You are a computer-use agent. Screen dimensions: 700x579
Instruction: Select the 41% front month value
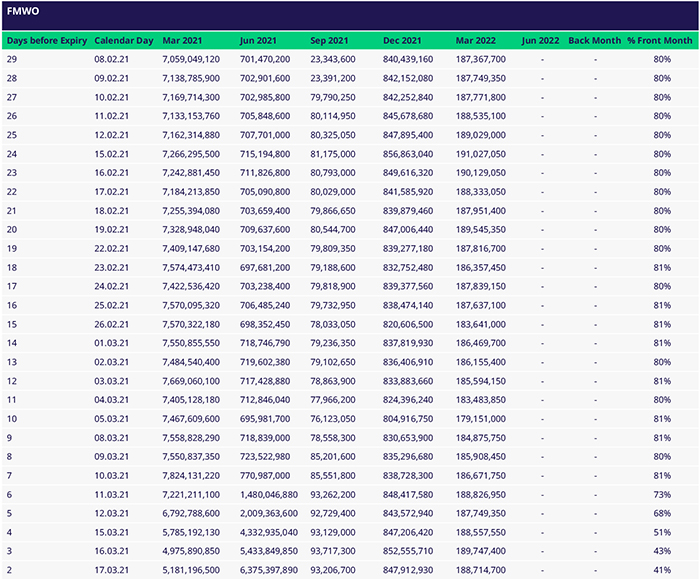662,569
